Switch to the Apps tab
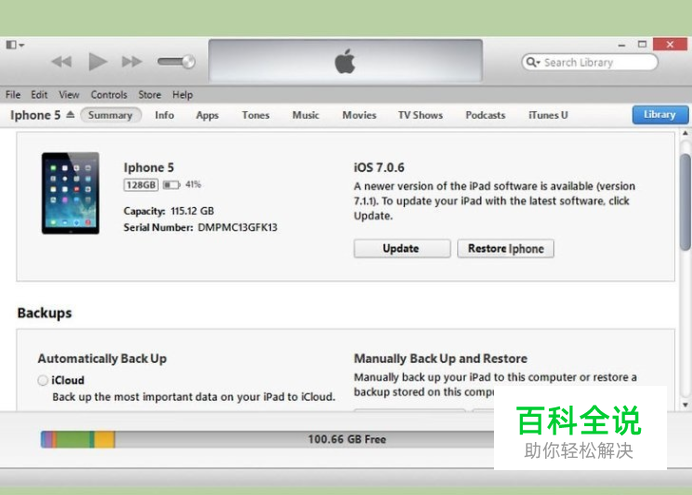This screenshot has height=495, width=692. point(207,116)
